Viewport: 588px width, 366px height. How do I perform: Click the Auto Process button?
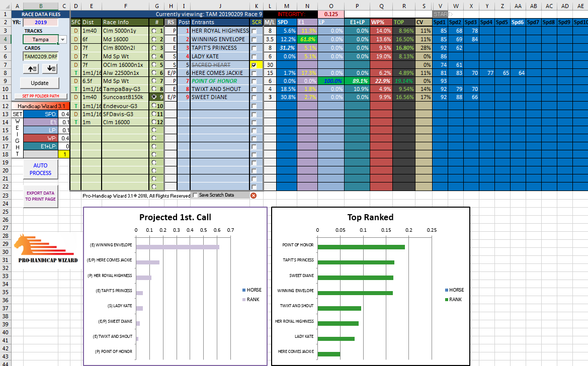tap(40, 169)
